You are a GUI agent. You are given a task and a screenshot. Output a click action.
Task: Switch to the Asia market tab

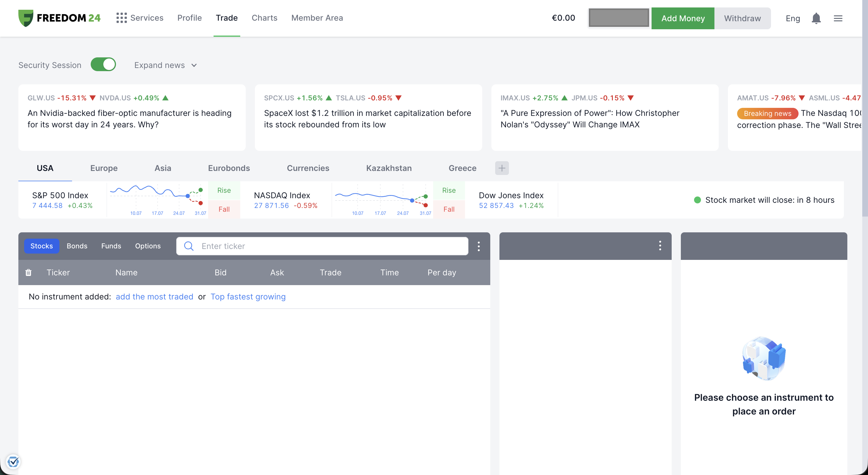[163, 168]
